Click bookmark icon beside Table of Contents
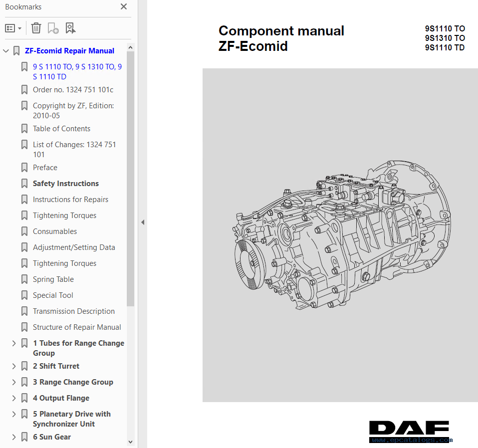478x448 pixels. click(24, 129)
